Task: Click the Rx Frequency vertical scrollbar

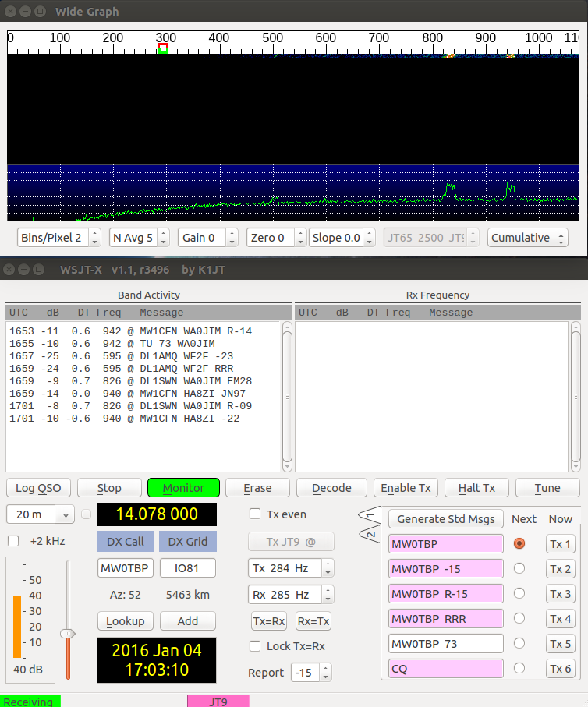Action: point(576,397)
